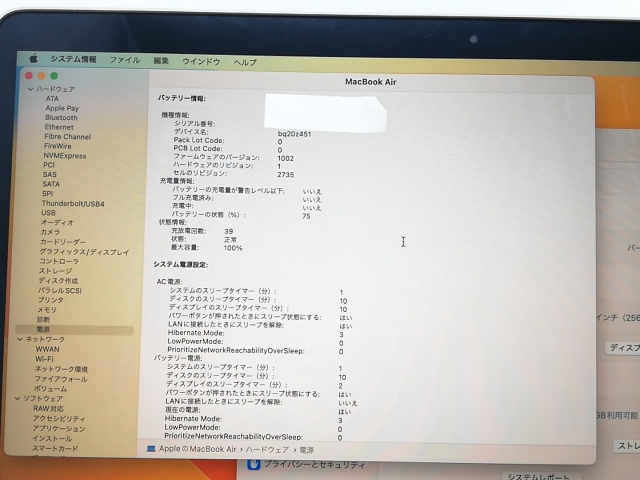Open the ファイル menu
Viewport: 640px width, 480px height.
tap(124, 60)
